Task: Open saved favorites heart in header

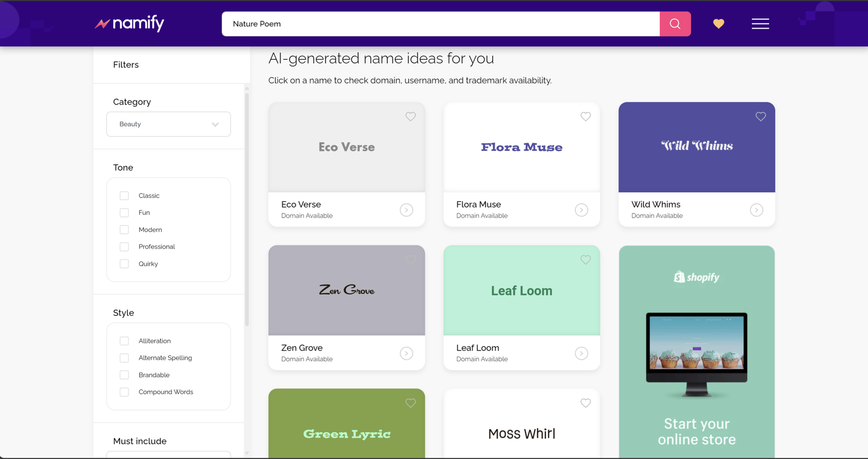Action: pos(718,24)
